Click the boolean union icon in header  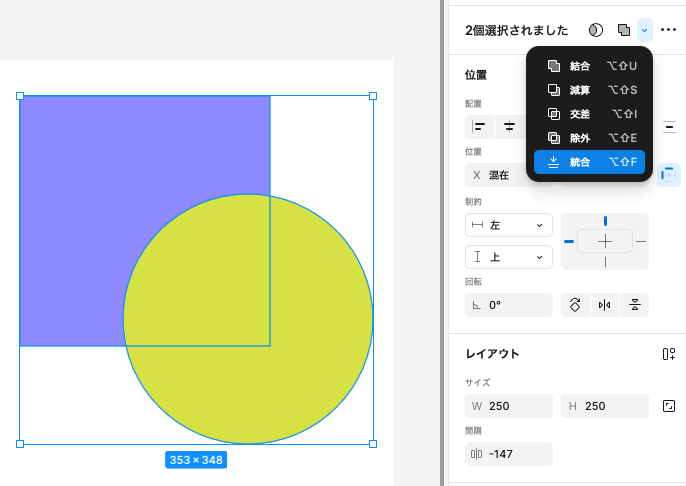click(x=624, y=30)
